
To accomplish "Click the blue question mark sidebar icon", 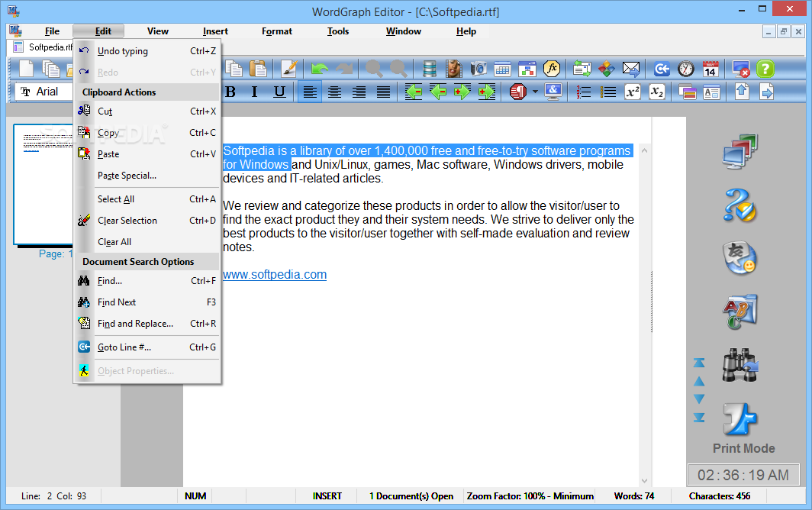I will [740, 205].
